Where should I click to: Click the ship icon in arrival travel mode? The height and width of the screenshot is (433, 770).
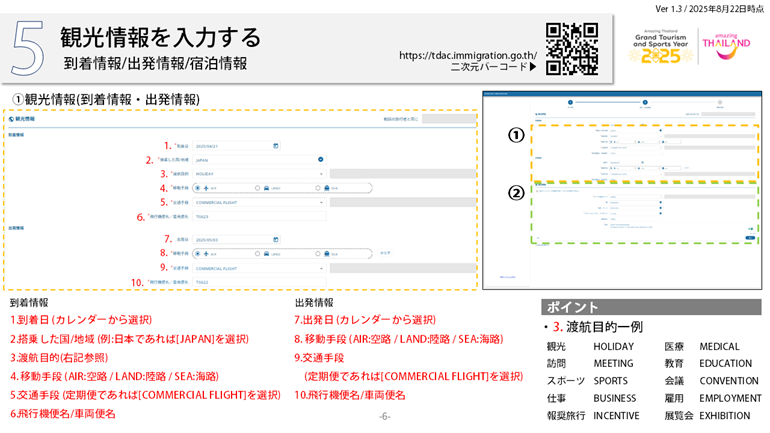pos(327,188)
